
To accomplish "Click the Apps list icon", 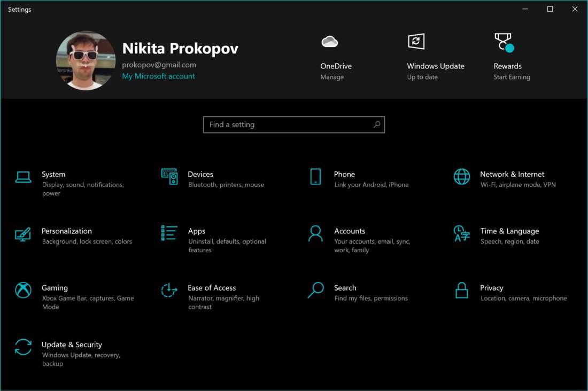I will [x=169, y=233].
